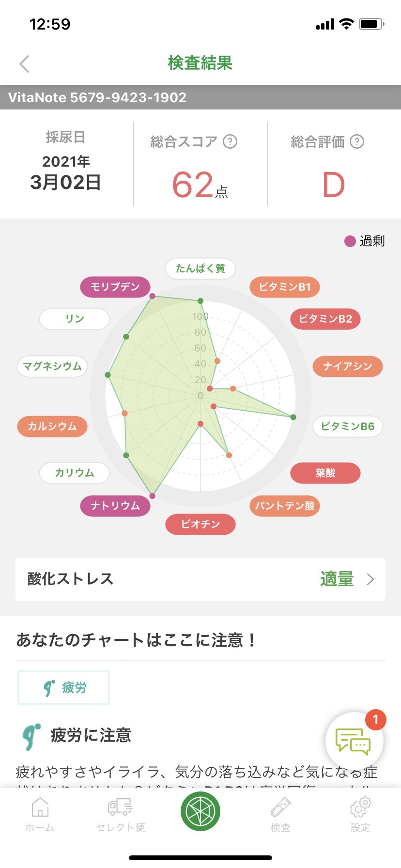Tap the back arrow icon
This screenshot has height=868, width=401.
click(25, 64)
